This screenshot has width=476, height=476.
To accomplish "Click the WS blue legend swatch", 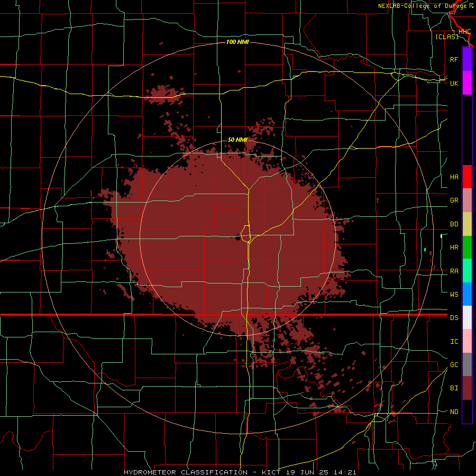I will (467, 294).
